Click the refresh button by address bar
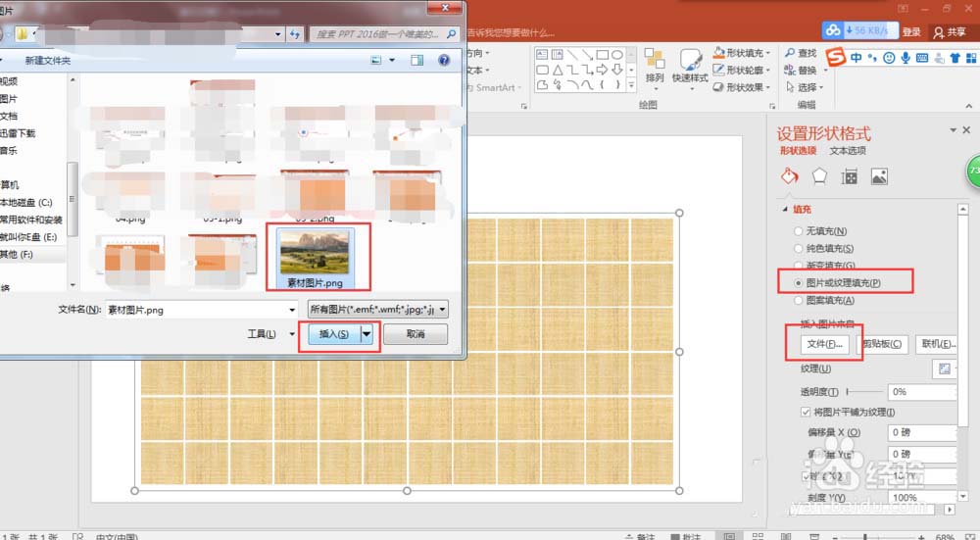The image size is (980, 540). [x=295, y=34]
